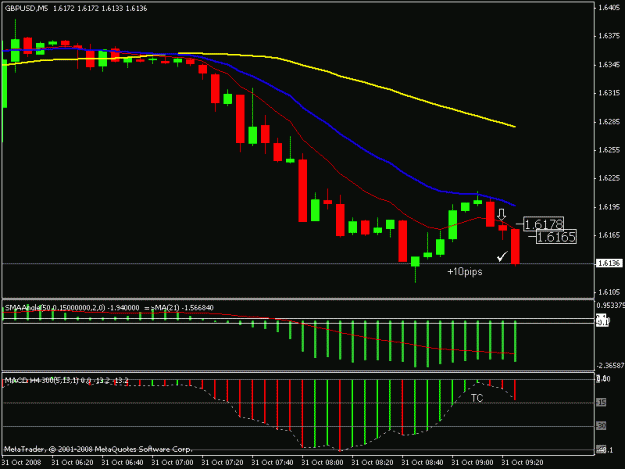Click 1.6345 on the price axis
This screenshot has width=625, height=469.
click(609, 65)
